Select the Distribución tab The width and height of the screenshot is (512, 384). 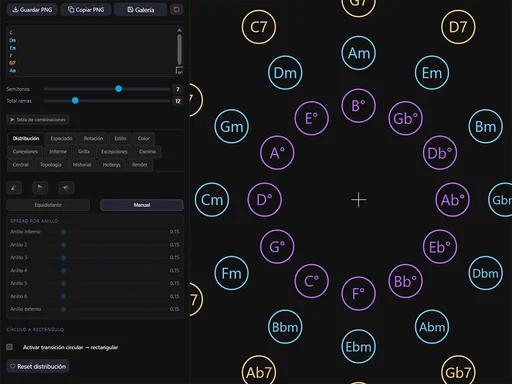tap(26, 138)
